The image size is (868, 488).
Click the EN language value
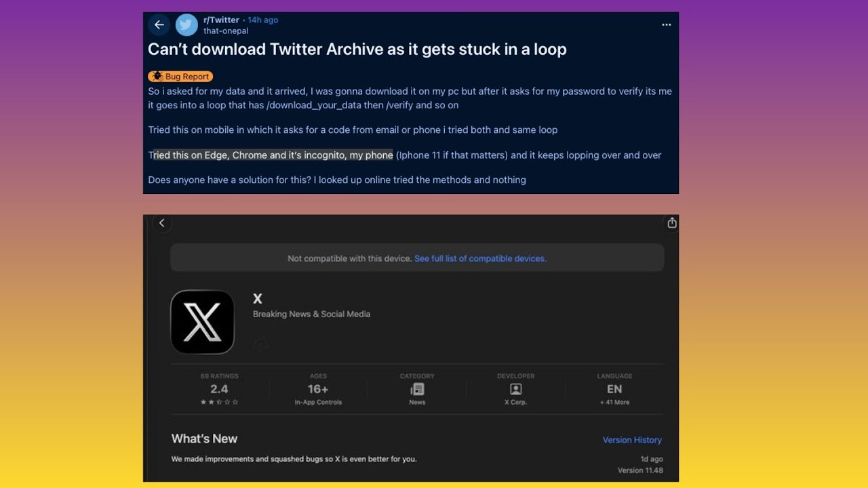click(x=614, y=389)
